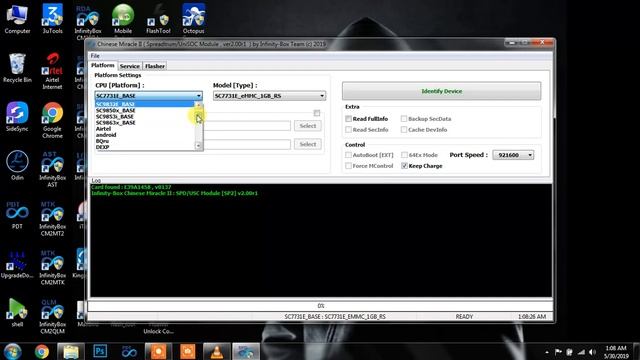Open the Google Chrome desktop shortcut
Viewport: 640px width, 360px height.
(x=52, y=120)
